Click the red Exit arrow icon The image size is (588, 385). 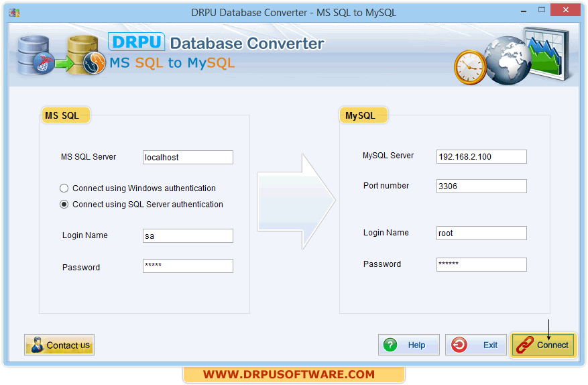coord(459,345)
